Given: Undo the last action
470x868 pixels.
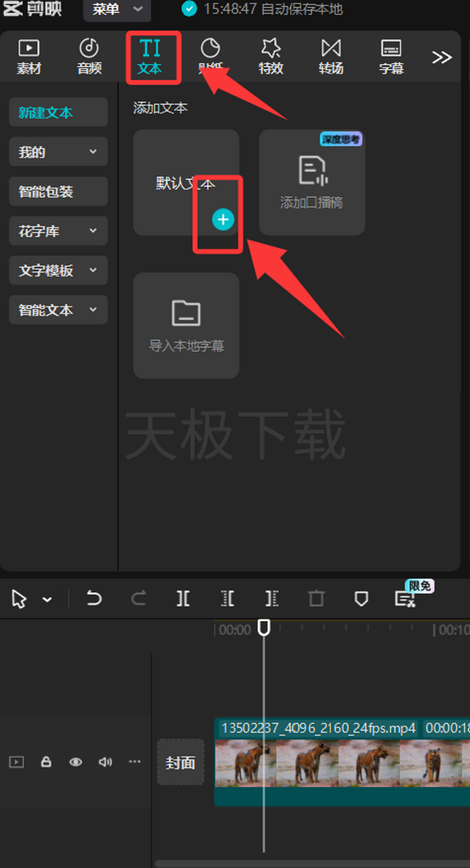Looking at the screenshot, I should pyautogui.click(x=94, y=598).
